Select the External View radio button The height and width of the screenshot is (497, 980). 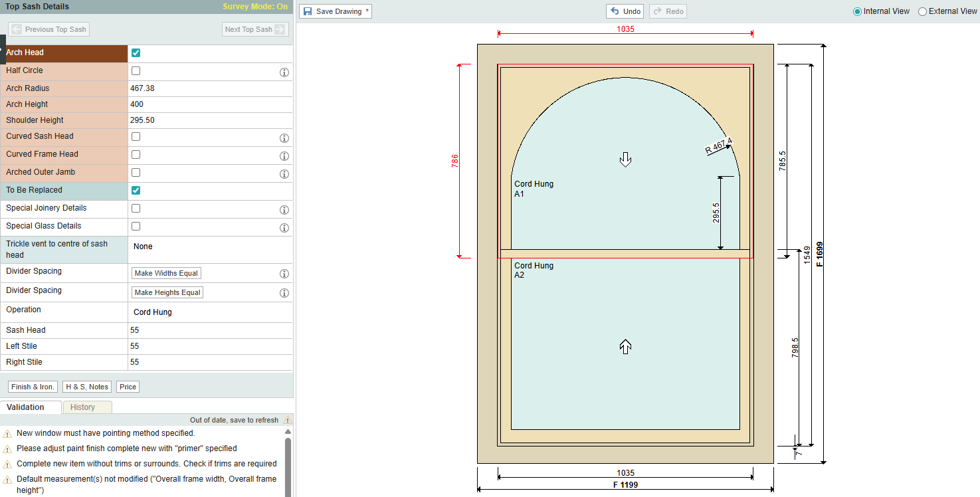(922, 11)
